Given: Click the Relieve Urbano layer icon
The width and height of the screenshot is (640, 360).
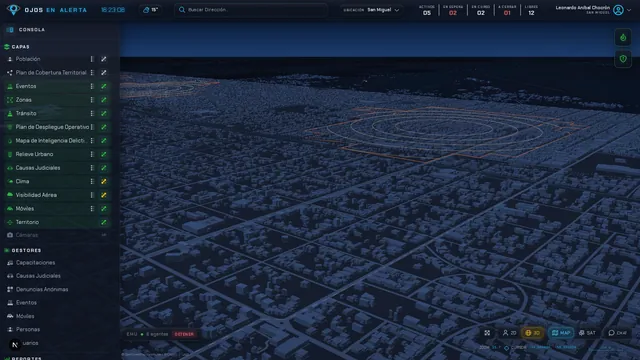Looking at the screenshot, I should 10,154.
